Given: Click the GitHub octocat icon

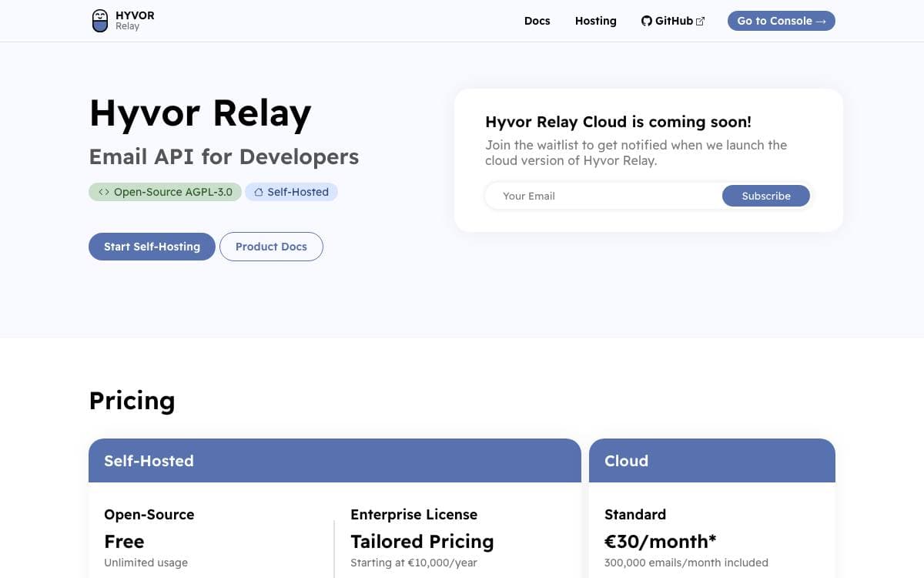Looking at the screenshot, I should coord(647,21).
